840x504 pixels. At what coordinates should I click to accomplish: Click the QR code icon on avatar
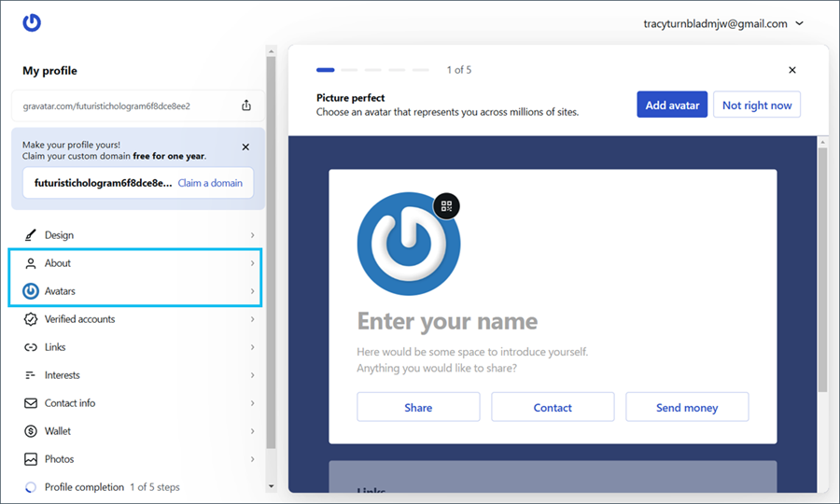pos(446,206)
